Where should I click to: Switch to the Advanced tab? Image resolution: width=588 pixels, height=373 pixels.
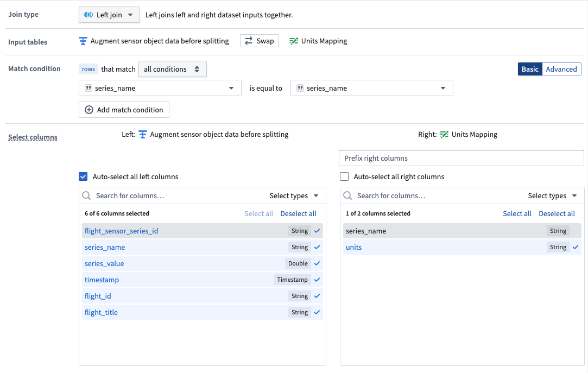coord(561,69)
